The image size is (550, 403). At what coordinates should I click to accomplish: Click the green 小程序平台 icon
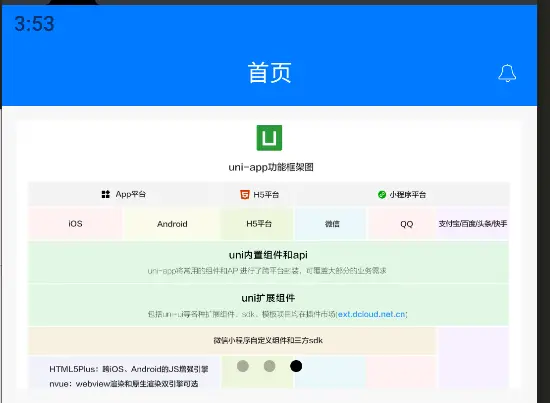pos(382,194)
